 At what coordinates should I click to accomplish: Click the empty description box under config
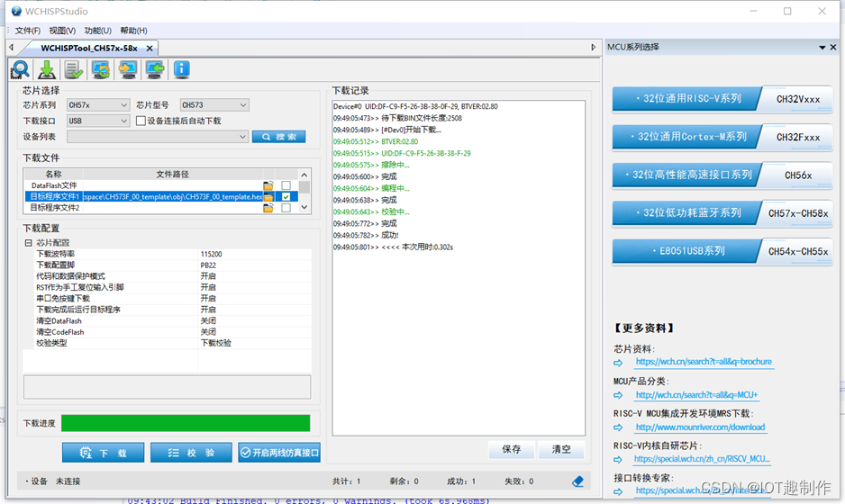pyautogui.click(x=167, y=387)
